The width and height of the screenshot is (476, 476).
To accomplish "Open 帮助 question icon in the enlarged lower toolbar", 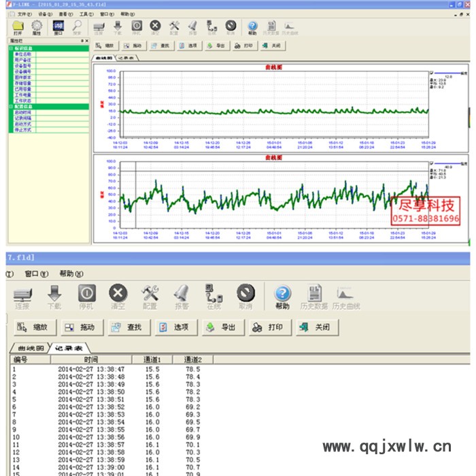I will pyautogui.click(x=282, y=297).
